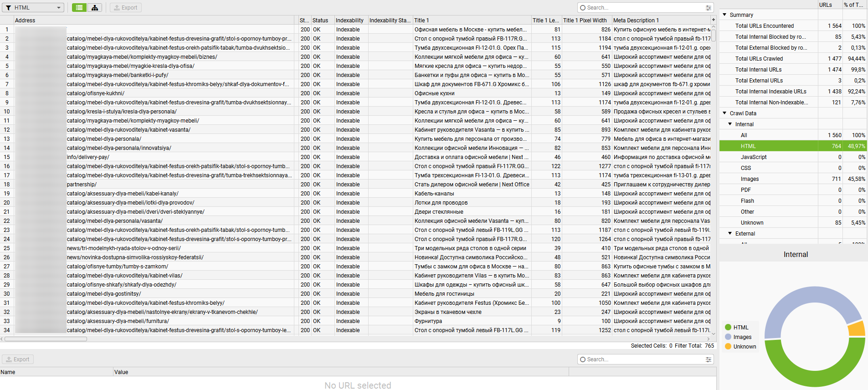Click the top Export button

(126, 8)
